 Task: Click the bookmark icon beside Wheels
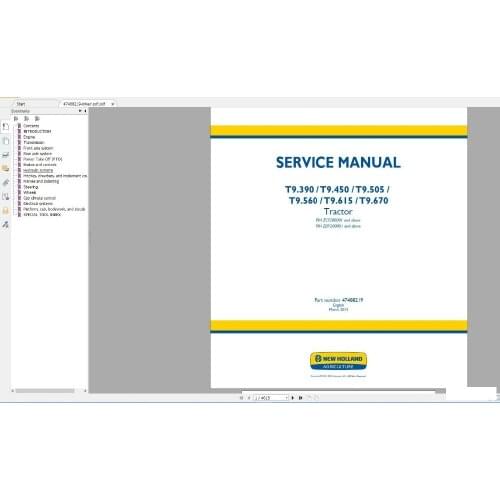[19, 192]
